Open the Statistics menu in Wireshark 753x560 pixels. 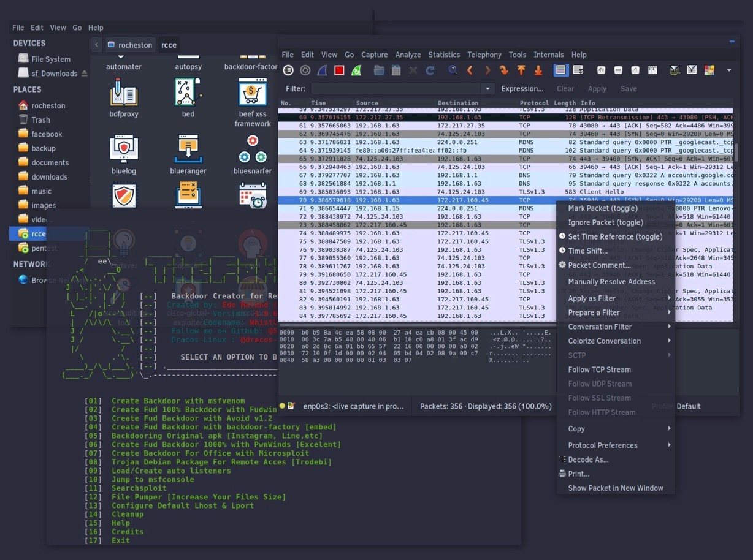(x=444, y=55)
